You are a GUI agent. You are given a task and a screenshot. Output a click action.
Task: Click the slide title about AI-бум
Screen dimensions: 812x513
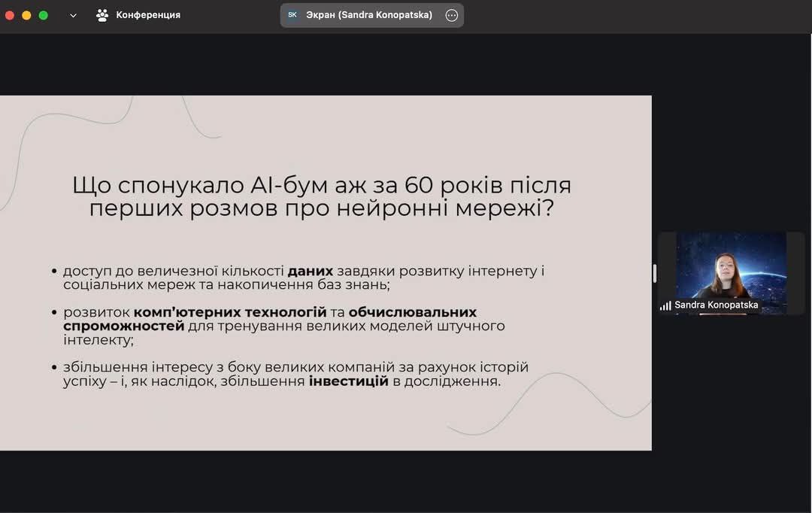pos(322,196)
